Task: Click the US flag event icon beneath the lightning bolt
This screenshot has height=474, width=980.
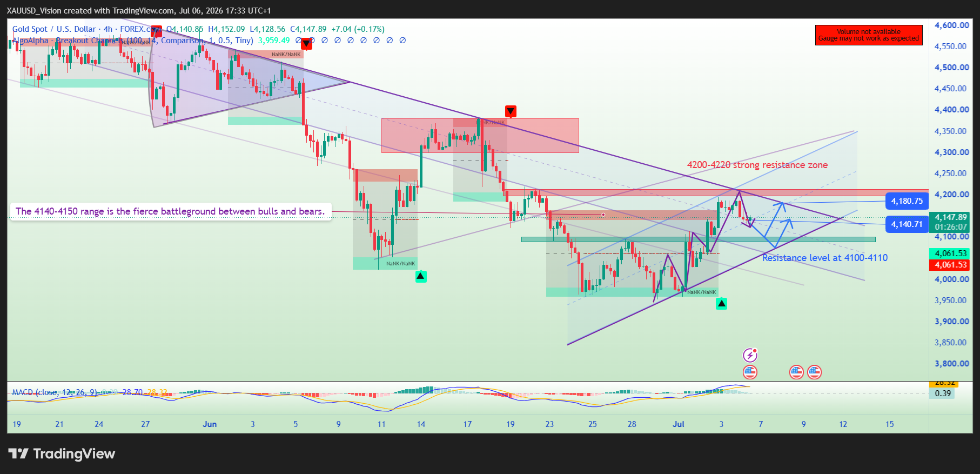Action: click(x=750, y=372)
